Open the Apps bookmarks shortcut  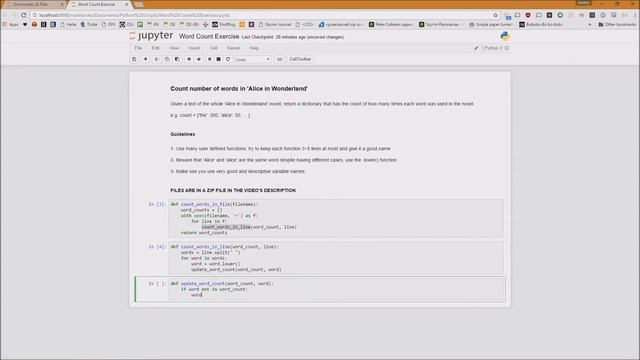coord(11,24)
